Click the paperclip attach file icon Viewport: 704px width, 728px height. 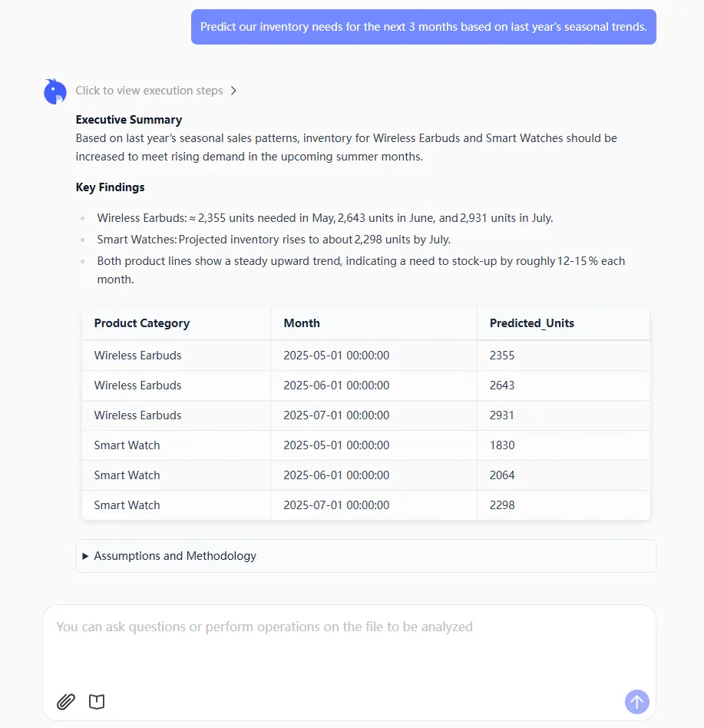[x=66, y=702]
